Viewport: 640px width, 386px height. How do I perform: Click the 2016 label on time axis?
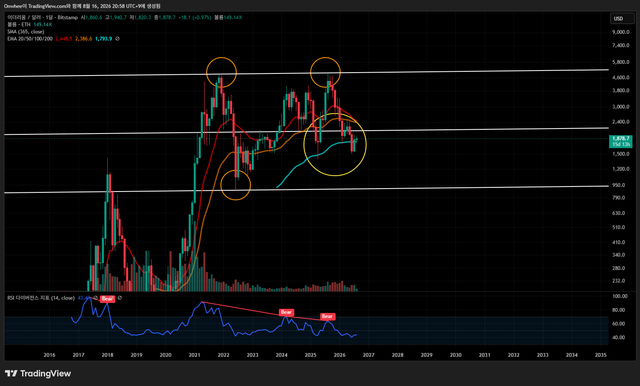tap(49, 355)
